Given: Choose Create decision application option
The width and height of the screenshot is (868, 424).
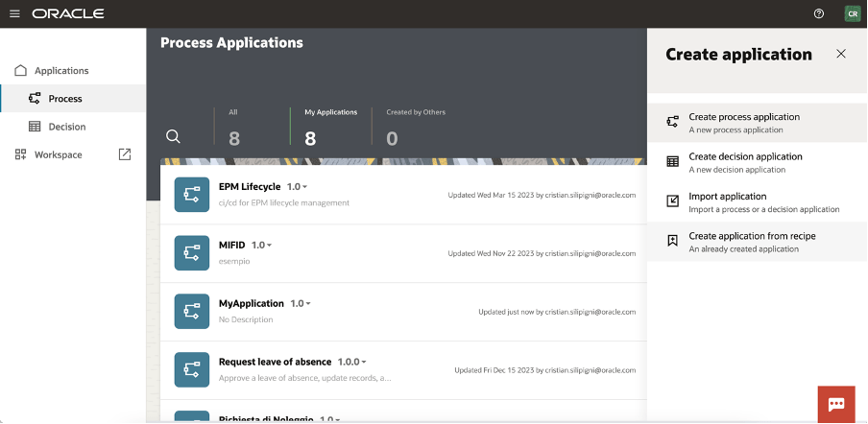Looking at the screenshot, I should click(745, 162).
